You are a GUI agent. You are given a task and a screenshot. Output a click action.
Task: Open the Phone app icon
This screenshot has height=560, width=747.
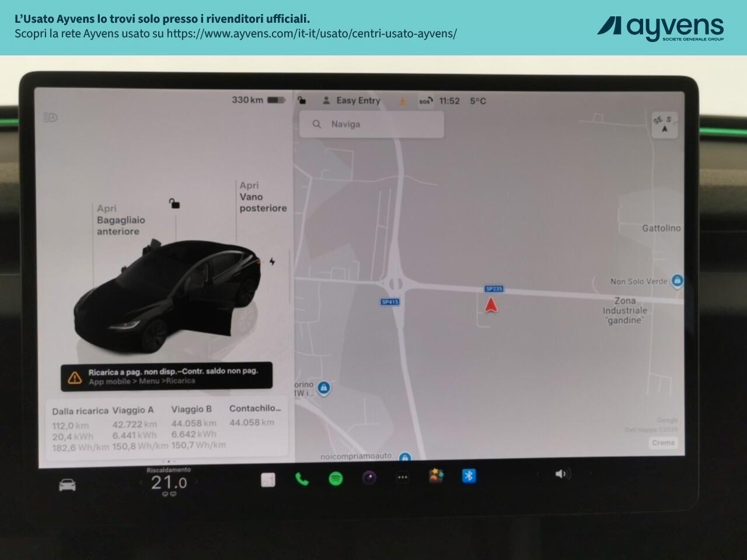point(302,478)
